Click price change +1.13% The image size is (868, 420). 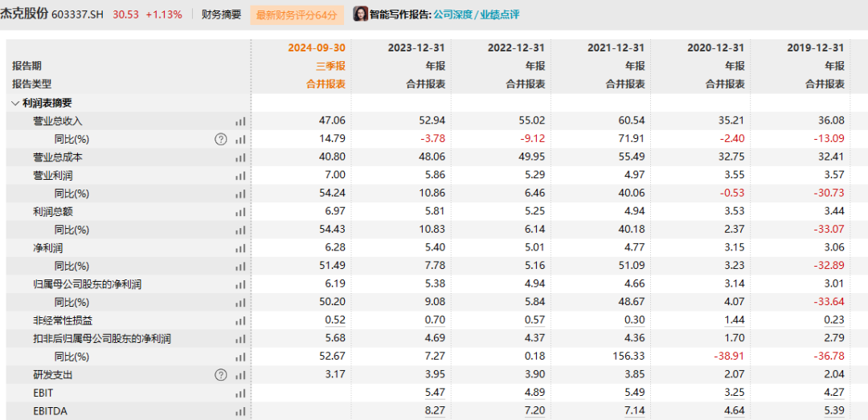164,15
